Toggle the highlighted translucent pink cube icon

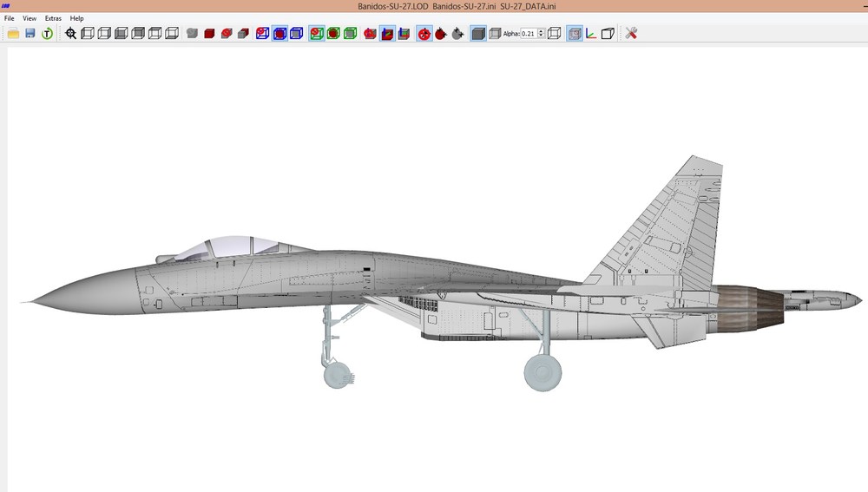pos(575,33)
